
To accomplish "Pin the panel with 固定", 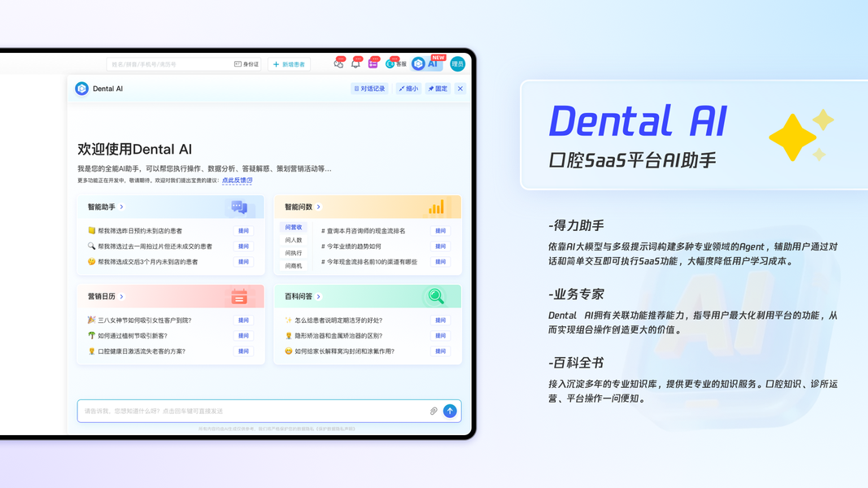I will click(438, 89).
